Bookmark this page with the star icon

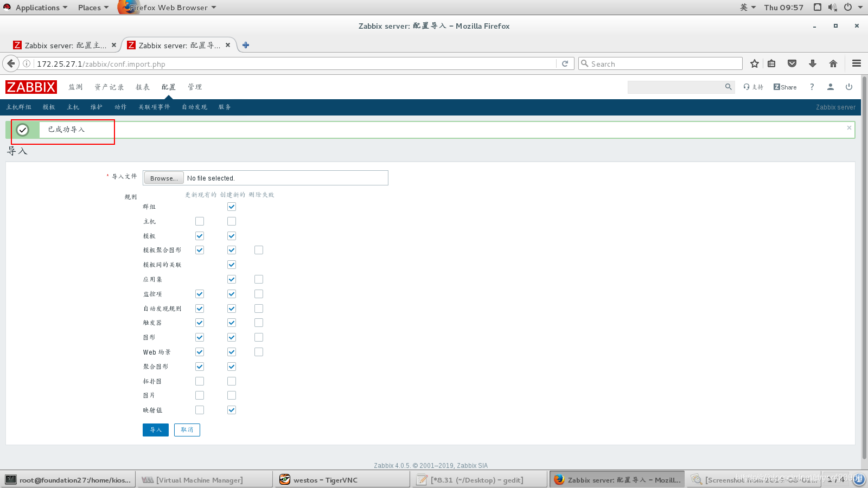(754, 63)
